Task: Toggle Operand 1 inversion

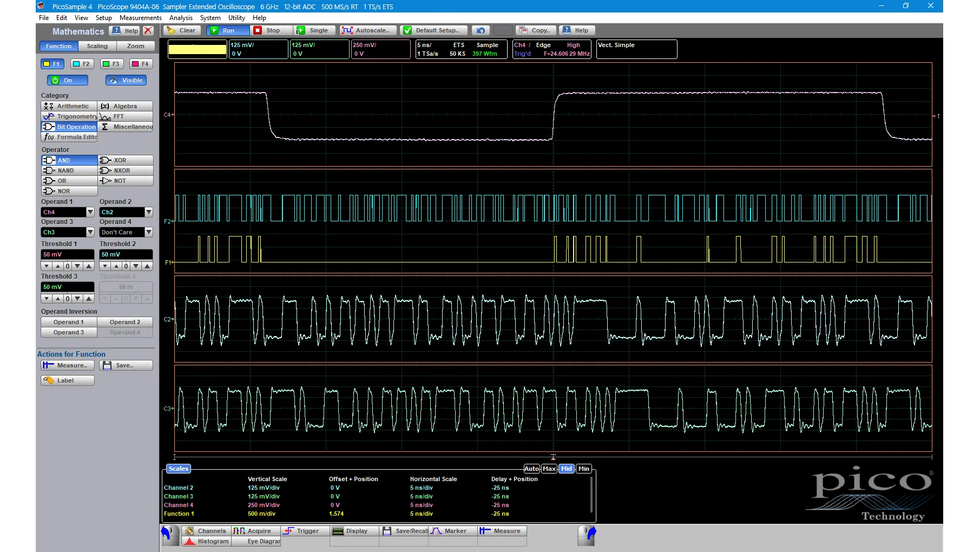Action: [69, 322]
